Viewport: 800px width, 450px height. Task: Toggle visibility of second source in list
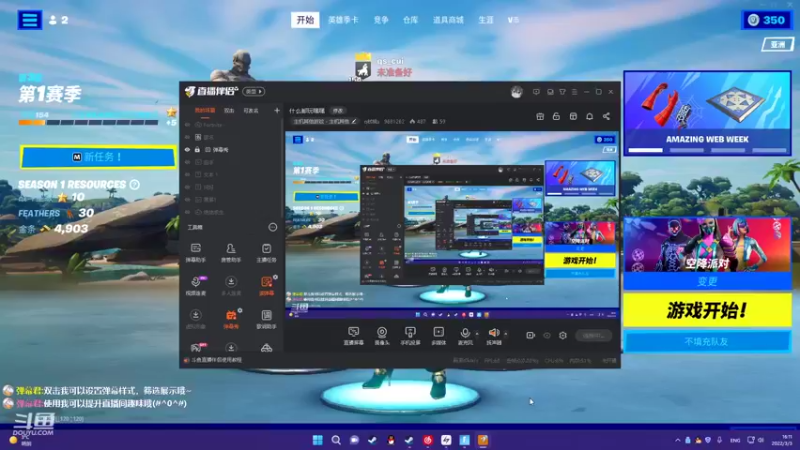pos(187,137)
